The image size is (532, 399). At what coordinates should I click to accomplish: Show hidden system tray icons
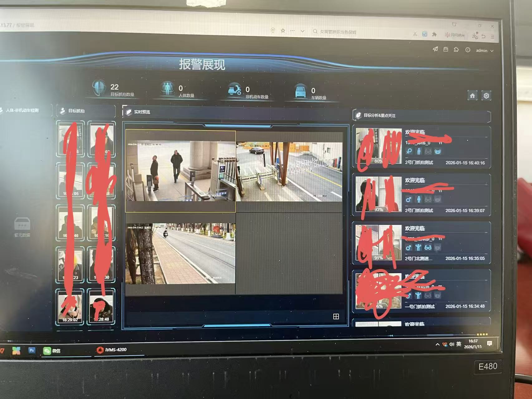437,344
